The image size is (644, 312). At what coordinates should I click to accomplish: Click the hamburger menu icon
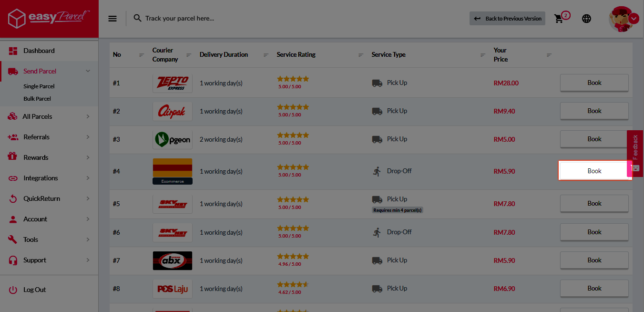[112, 19]
